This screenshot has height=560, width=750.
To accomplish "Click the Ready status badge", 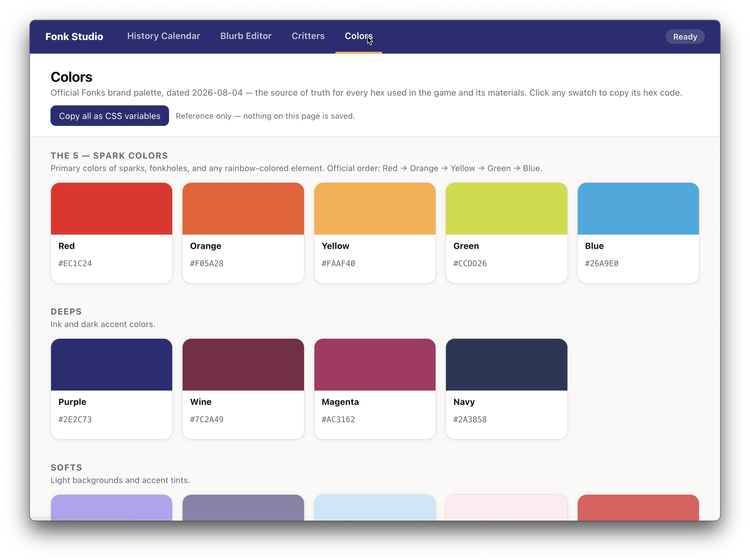I will click(x=685, y=37).
